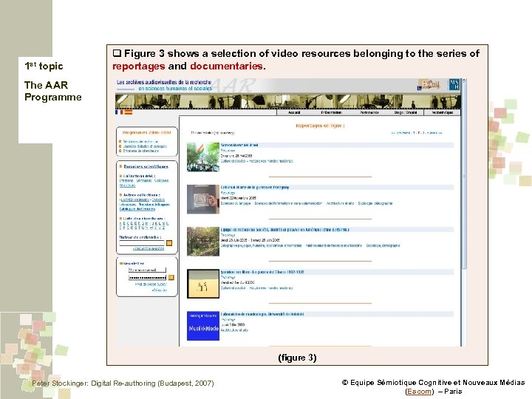Open the Escom logo in site header
532x399 pixels.
429,84
